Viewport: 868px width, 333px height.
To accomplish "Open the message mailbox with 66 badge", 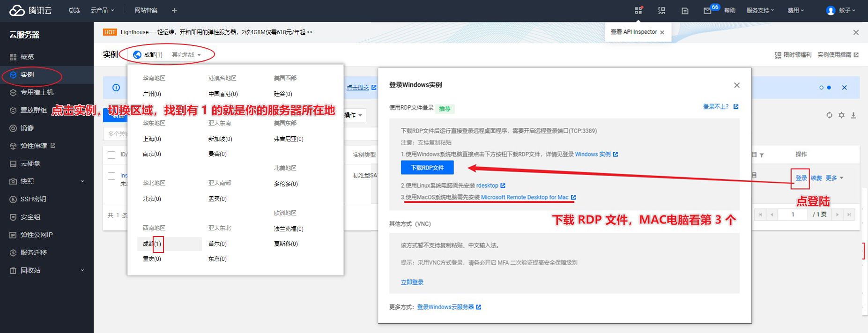I will tap(707, 11).
